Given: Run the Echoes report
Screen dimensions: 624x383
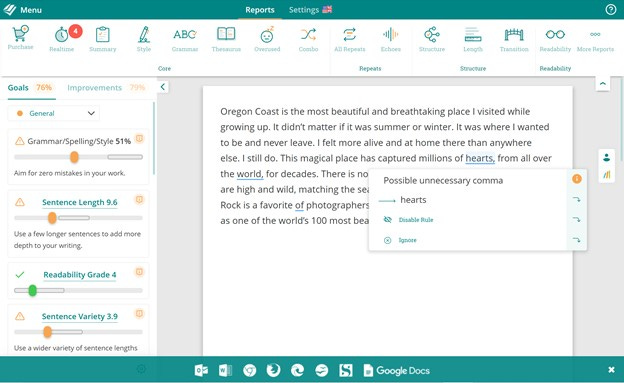Looking at the screenshot, I should [x=391, y=39].
